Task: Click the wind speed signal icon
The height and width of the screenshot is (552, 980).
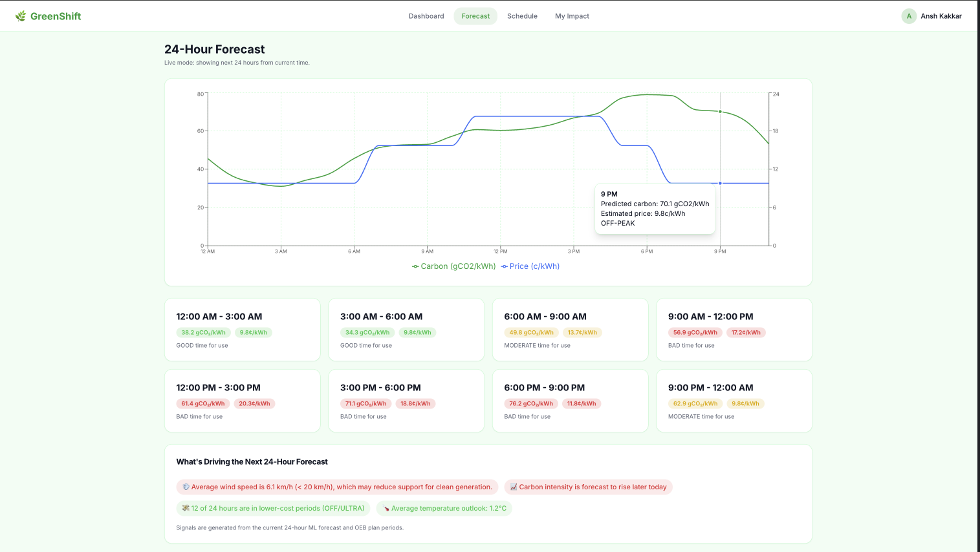Action: click(x=186, y=487)
